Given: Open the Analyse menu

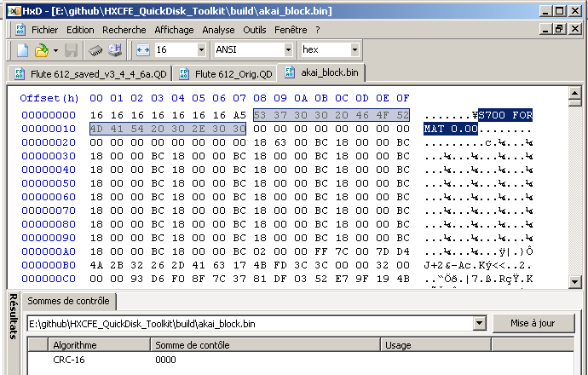Looking at the screenshot, I should (218, 30).
